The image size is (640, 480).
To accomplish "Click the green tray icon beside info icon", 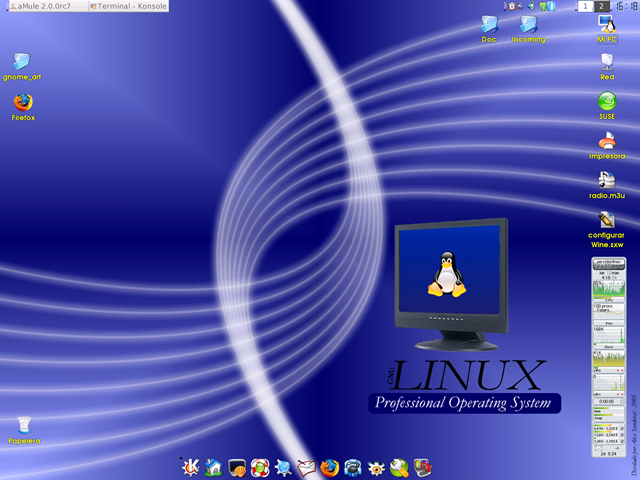I will coord(543,6).
